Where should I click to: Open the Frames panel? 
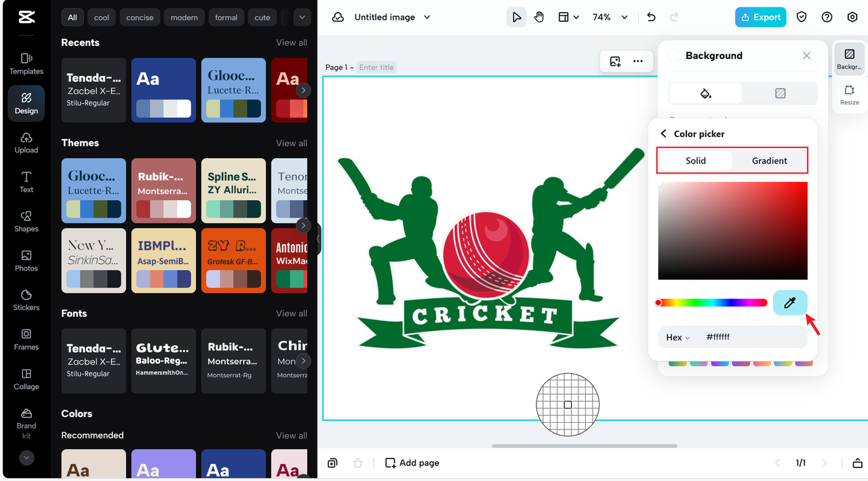coord(26,340)
